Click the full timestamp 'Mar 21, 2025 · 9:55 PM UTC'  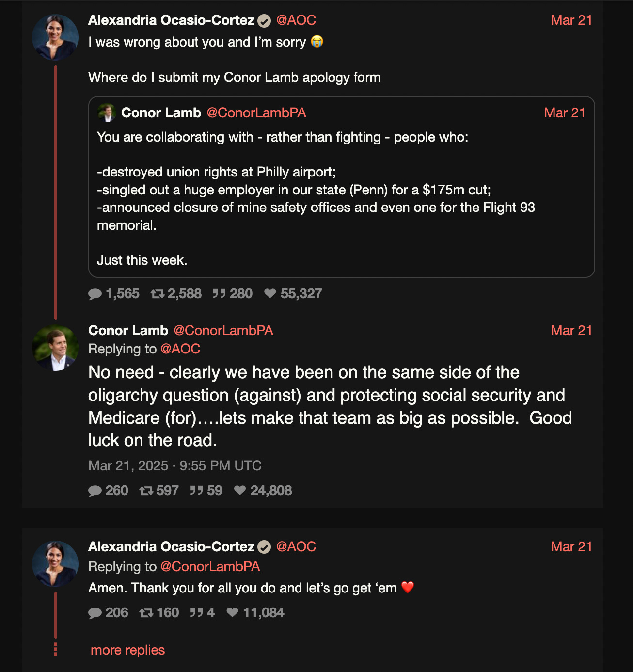(174, 465)
